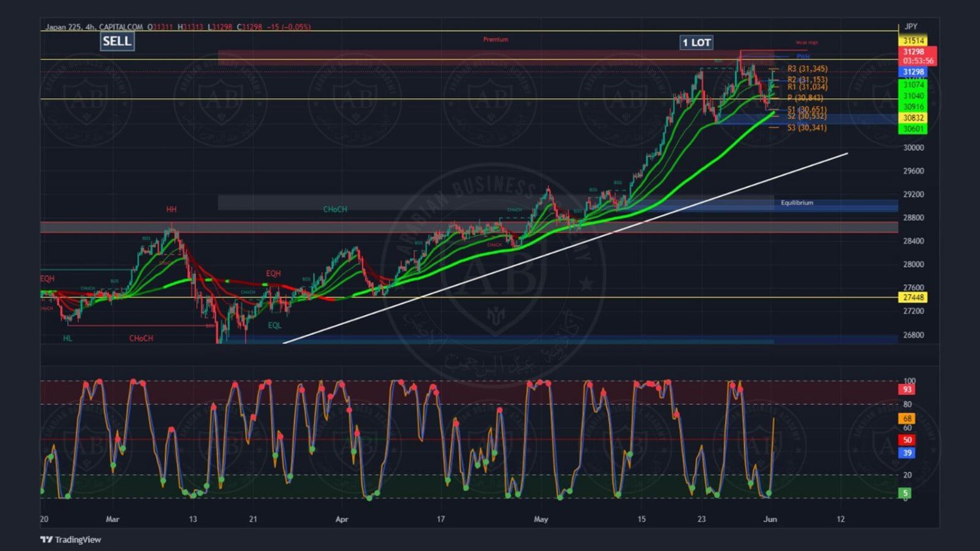Image resolution: width=980 pixels, height=551 pixels.
Task: Click the PWH level label
Action: [x=803, y=57]
